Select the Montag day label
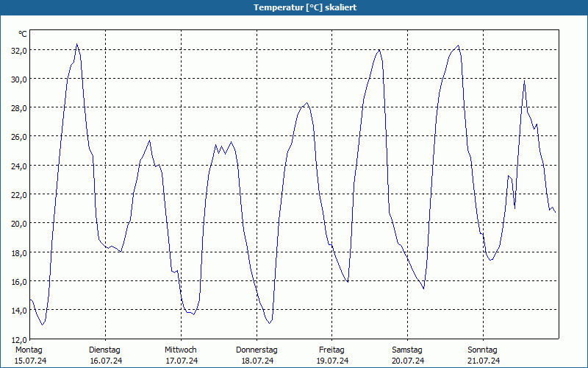This screenshot has height=368, width=588. (x=29, y=350)
